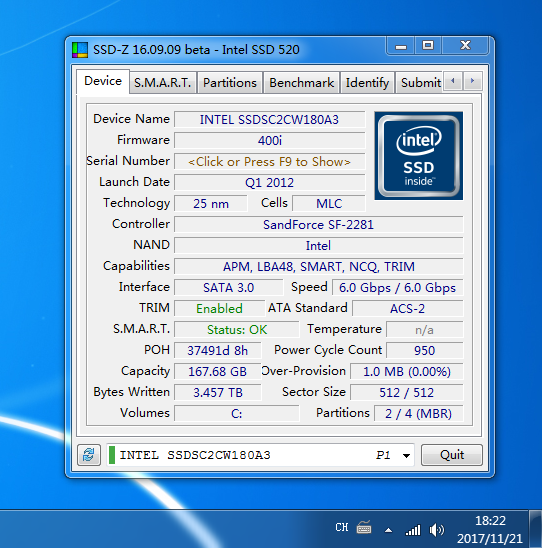Click the Capabilities value APM, LBA48, SMART
Image resolution: width=542 pixels, height=548 pixels.
coord(318,267)
